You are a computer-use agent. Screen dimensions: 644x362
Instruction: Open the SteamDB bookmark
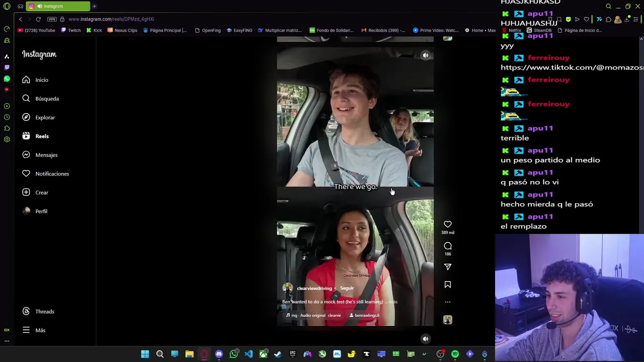pyautogui.click(x=539, y=30)
